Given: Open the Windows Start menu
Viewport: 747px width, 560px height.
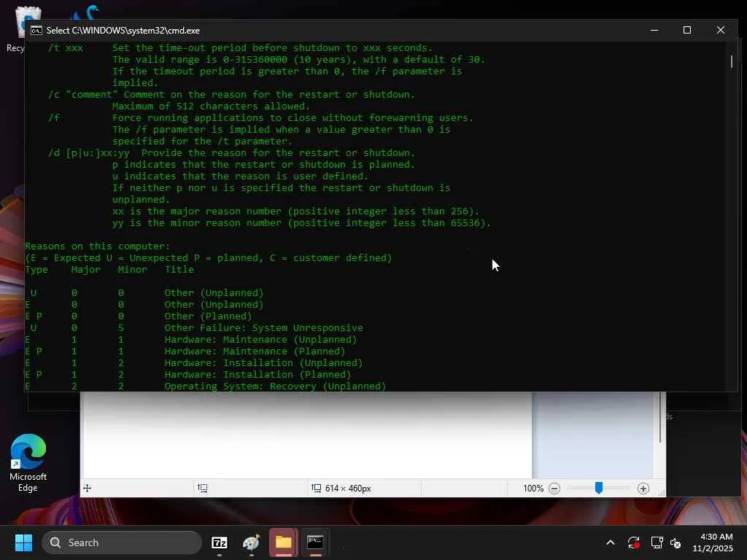Looking at the screenshot, I should click(23, 542).
